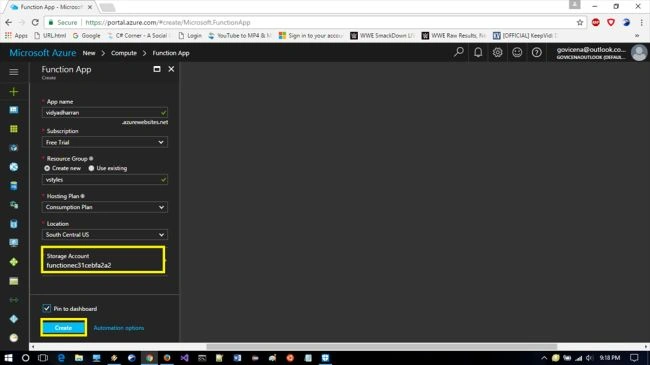Open the Hosting Plan dropdown
This screenshot has width=650, height=365.
pos(104,207)
